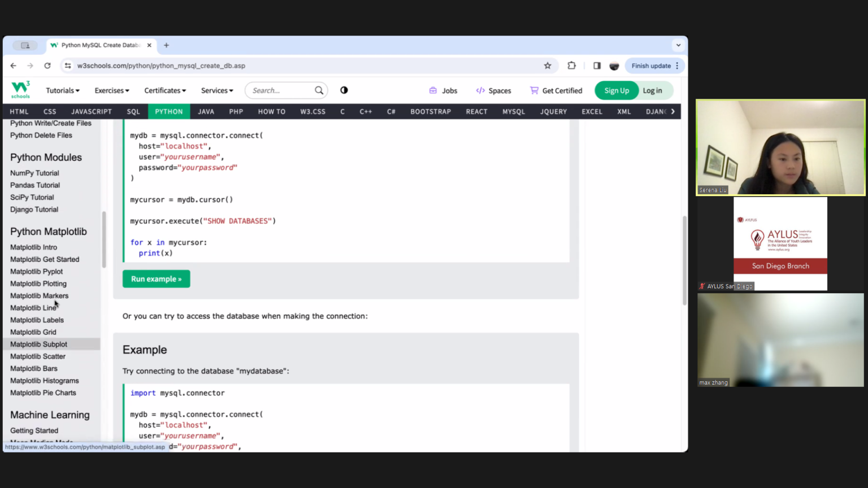
Task: Close the Python MySQL Create Database tab
Action: (x=149, y=45)
